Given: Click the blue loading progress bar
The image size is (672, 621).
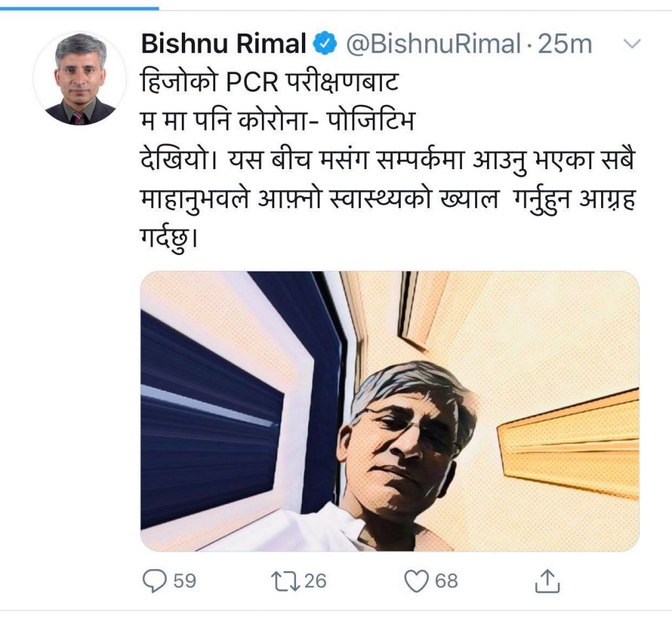Looking at the screenshot, I should 79,8.
